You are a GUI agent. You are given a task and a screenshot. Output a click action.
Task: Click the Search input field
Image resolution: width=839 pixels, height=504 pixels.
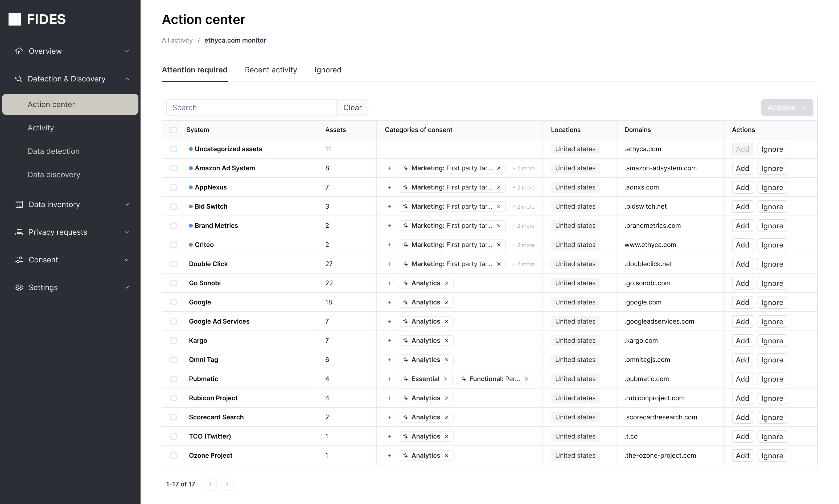point(251,108)
